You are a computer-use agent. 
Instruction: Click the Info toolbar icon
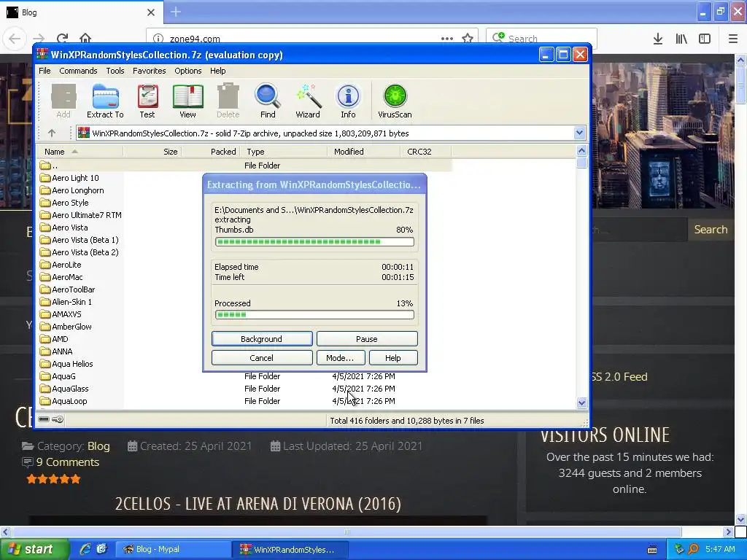[x=348, y=101]
